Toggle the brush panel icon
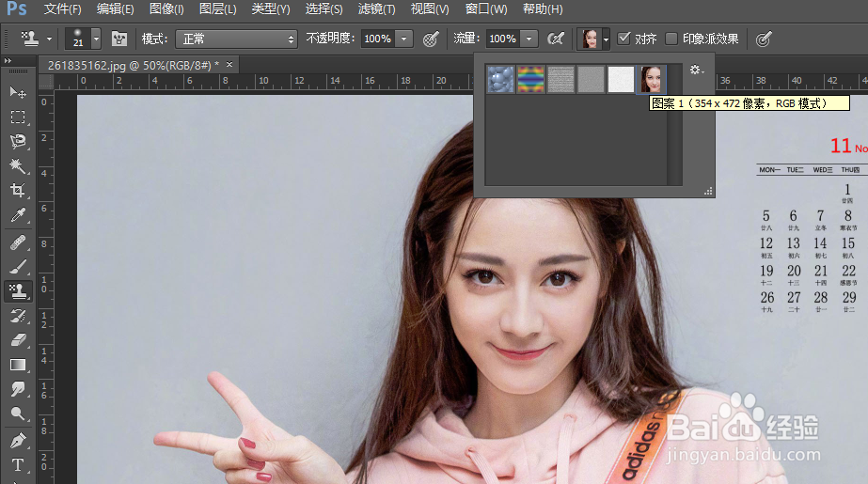 119,39
